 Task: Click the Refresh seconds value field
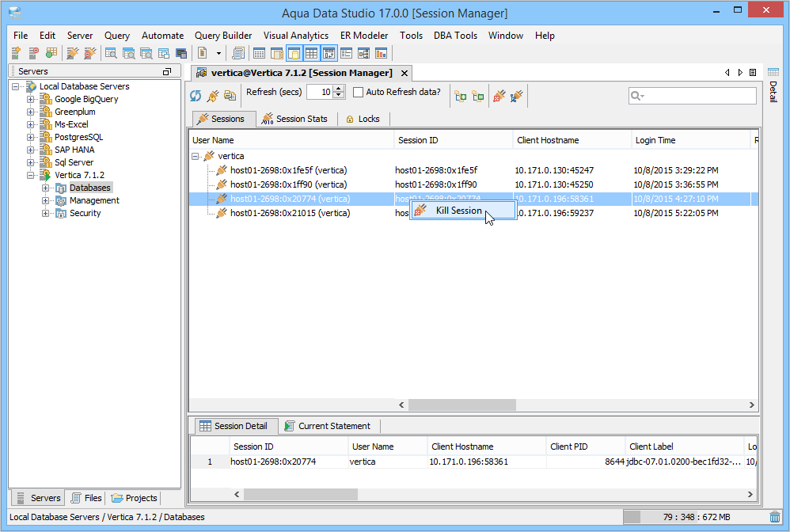pyautogui.click(x=321, y=92)
